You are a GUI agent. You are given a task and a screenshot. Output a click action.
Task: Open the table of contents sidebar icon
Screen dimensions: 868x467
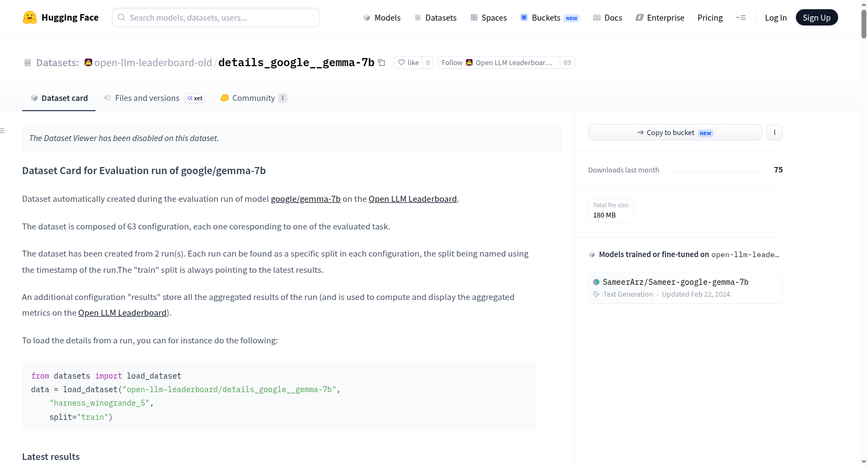pyautogui.click(x=2, y=131)
